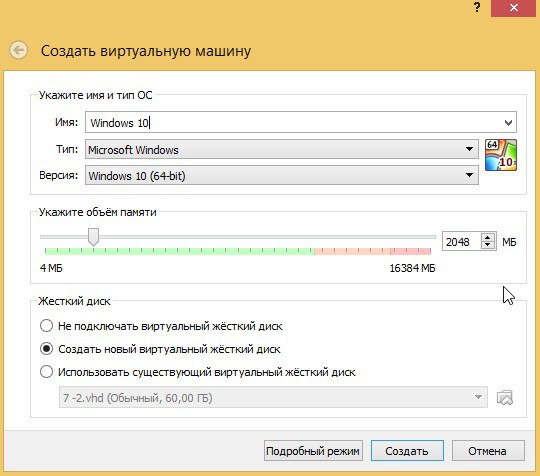Click the 'Создать виртуальную машину' title text
This screenshot has width=540, height=476.
[146, 51]
